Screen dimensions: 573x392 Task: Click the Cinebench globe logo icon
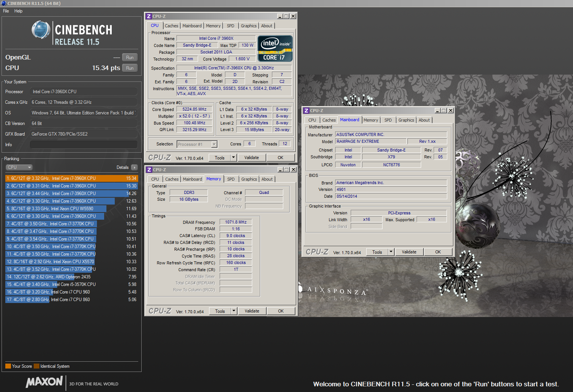click(x=41, y=30)
